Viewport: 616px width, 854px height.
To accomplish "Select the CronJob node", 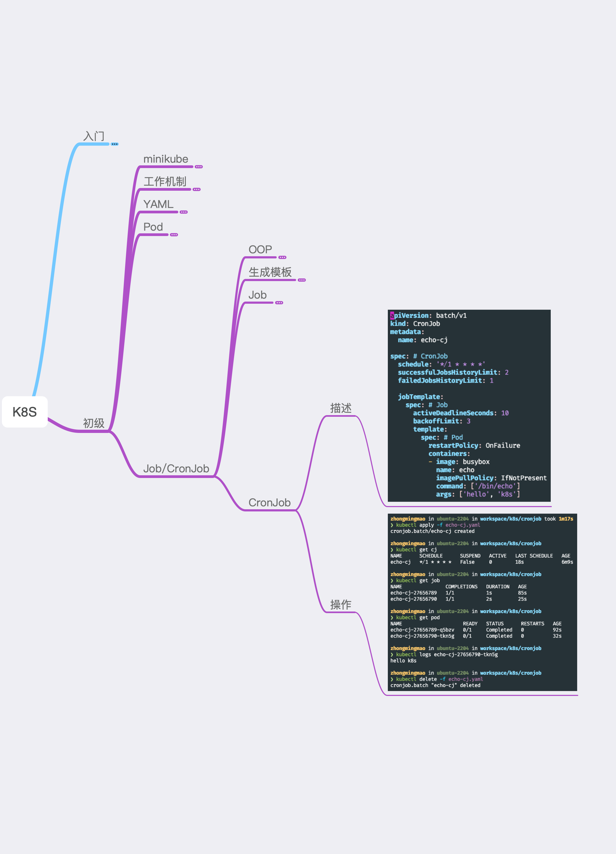I will [269, 503].
